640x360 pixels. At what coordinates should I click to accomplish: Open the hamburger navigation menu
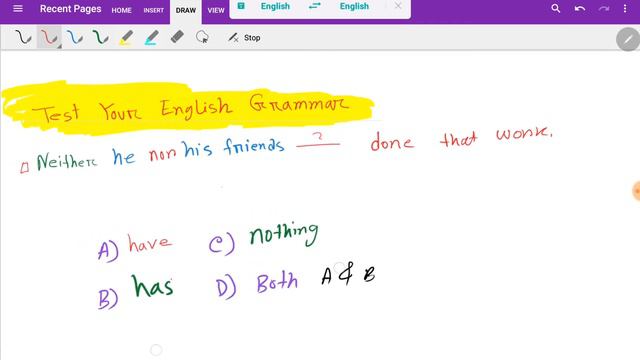18,8
